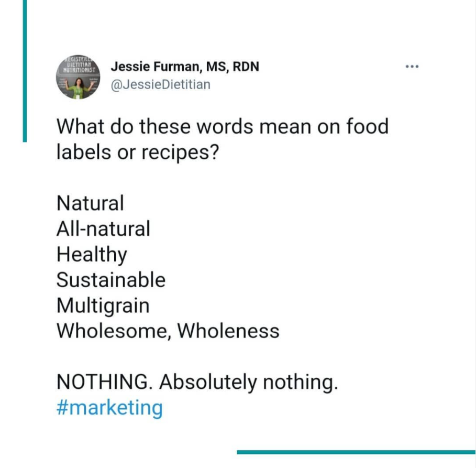Open Jessie Furman's profile picture
Viewport: 476px width, 468px height.
[x=78, y=77]
